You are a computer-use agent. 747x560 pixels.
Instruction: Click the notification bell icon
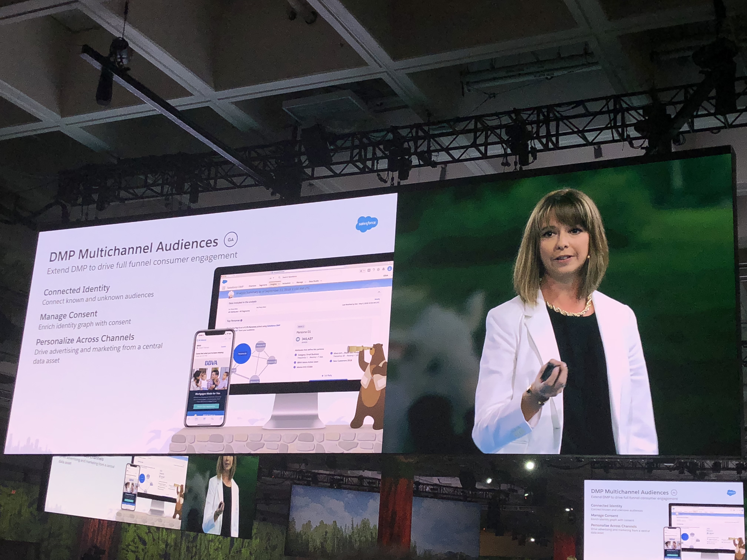click(x=383, y=269)
